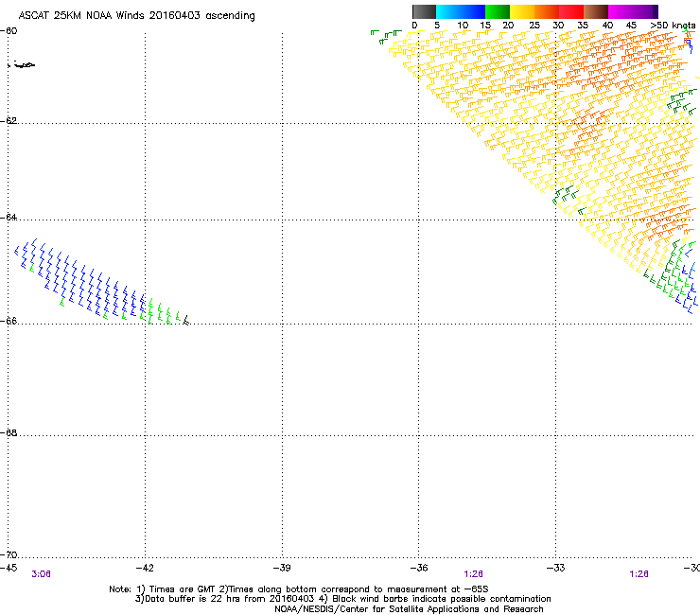Click the '35' label under the color bar
This screenshot has width=700, height=615.
coord(583,25)
